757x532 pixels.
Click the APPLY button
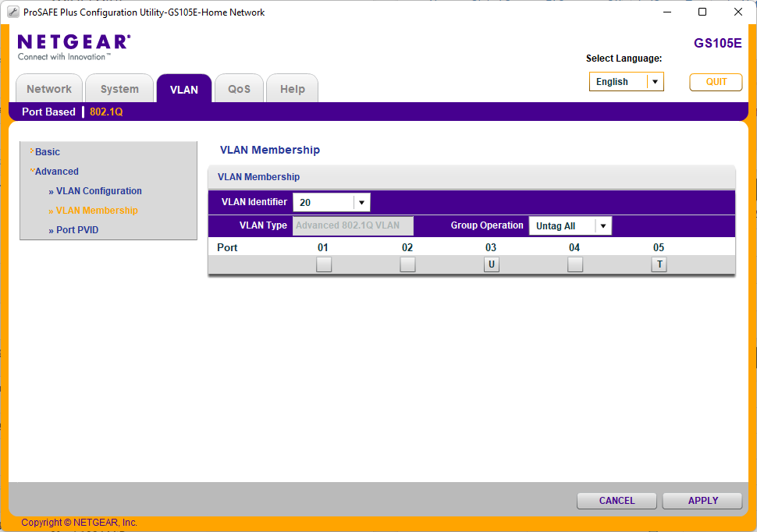702,501
